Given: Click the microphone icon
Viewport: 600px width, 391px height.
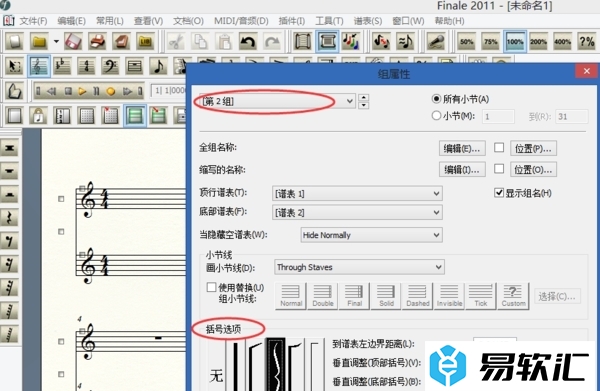Looking at the screenshot, I should (436, 41).
